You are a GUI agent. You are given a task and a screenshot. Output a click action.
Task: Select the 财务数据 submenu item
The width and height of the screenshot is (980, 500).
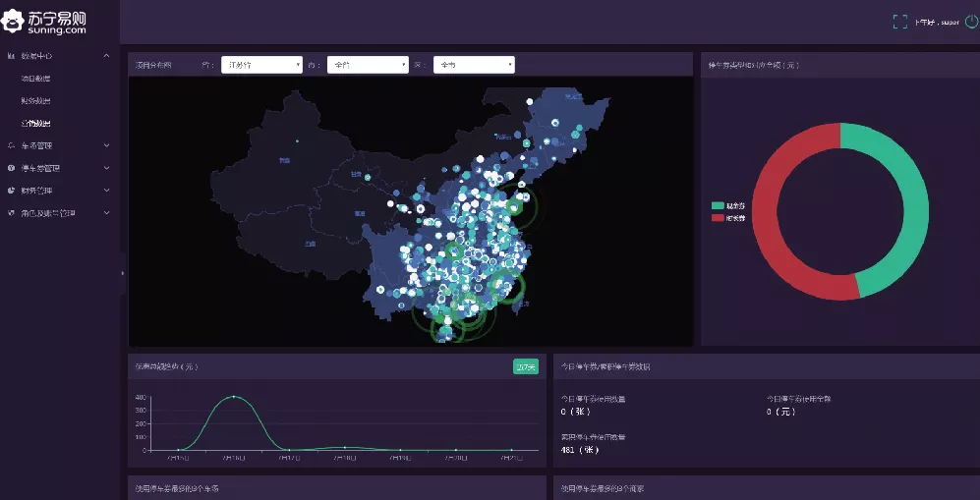35,100
